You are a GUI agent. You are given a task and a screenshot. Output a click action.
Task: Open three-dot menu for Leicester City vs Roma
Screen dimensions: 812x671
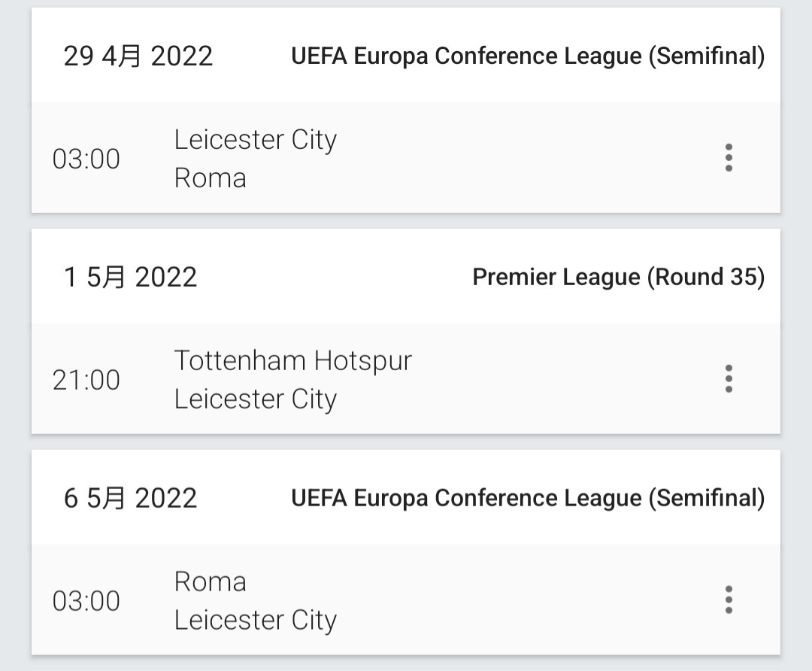pyautogui.click(x=729, y=157)
